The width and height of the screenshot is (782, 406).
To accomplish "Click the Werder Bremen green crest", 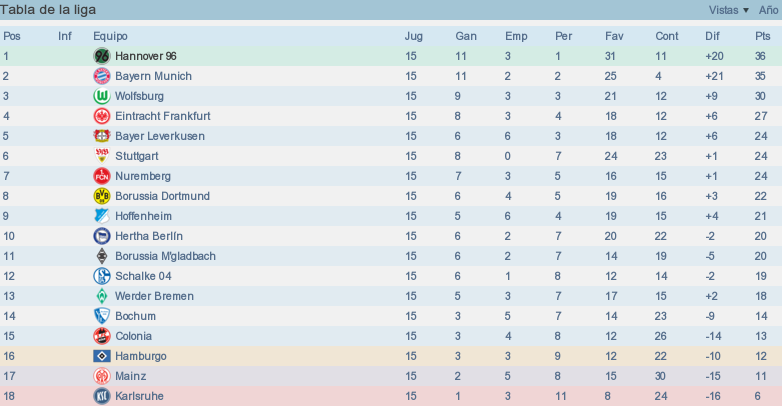I will click(102, 296).
